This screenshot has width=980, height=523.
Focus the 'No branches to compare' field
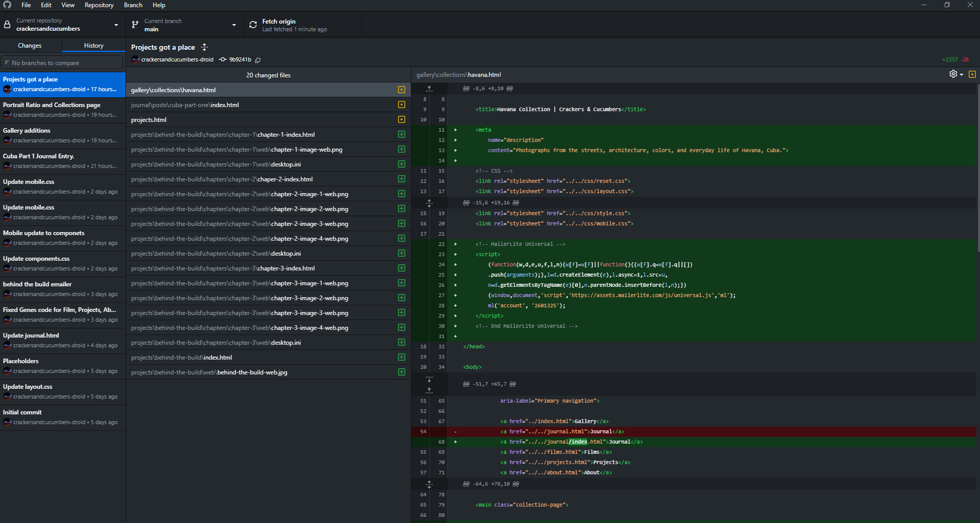62,62
